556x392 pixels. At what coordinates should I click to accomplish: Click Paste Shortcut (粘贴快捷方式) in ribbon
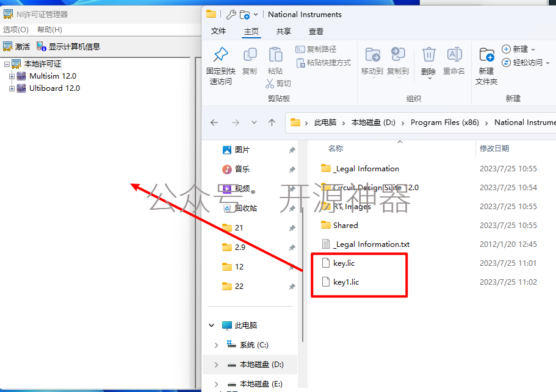323,63
